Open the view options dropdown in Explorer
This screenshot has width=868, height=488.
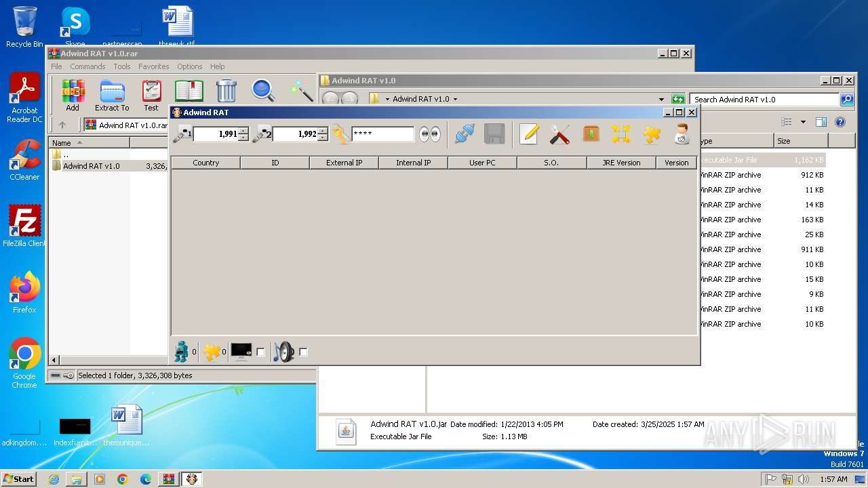803,122
